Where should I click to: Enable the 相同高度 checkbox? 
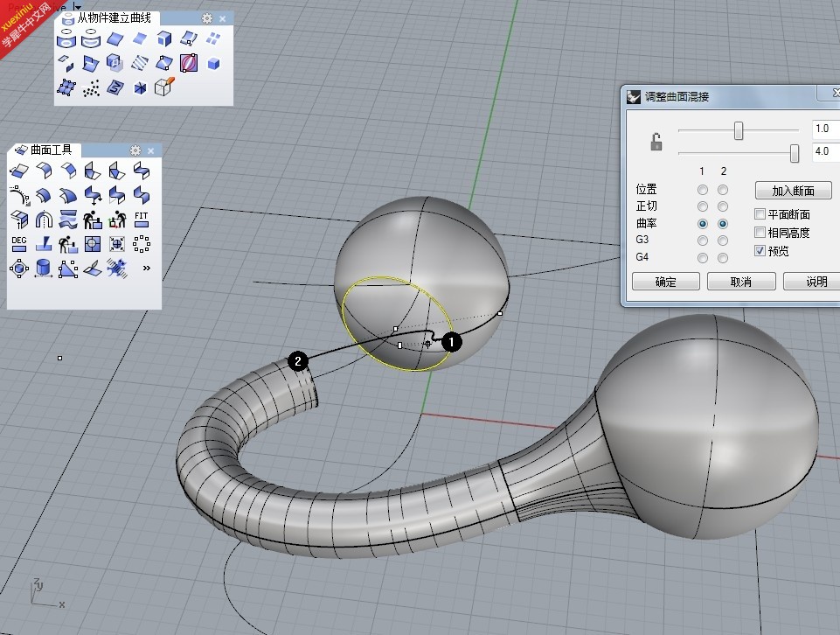coord(760,233)
